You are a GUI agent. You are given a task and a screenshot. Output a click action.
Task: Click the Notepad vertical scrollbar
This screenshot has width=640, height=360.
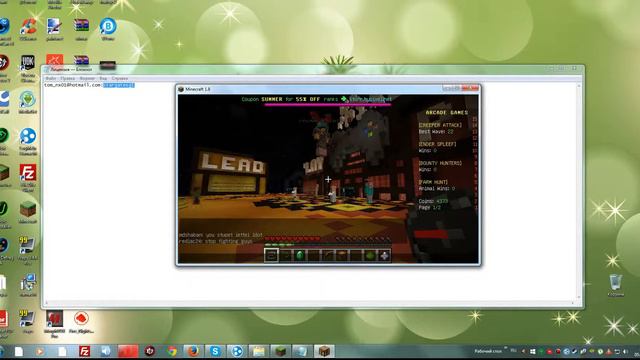click(x=579, y=191)
